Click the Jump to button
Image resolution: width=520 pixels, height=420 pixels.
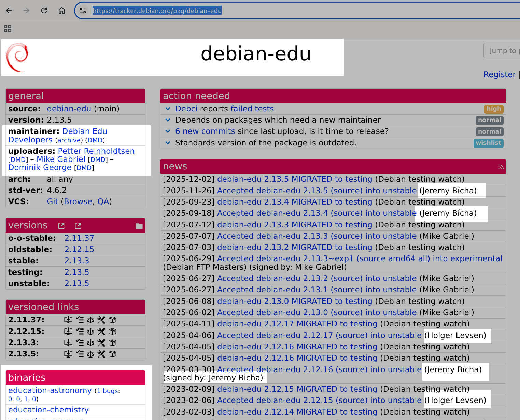click(x=504, y=50)
